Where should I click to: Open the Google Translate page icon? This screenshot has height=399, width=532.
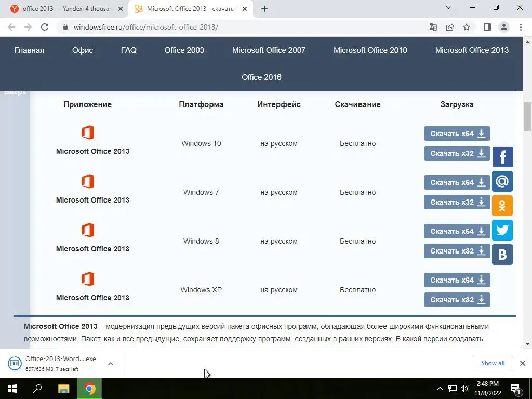click(x=433, y=27)
